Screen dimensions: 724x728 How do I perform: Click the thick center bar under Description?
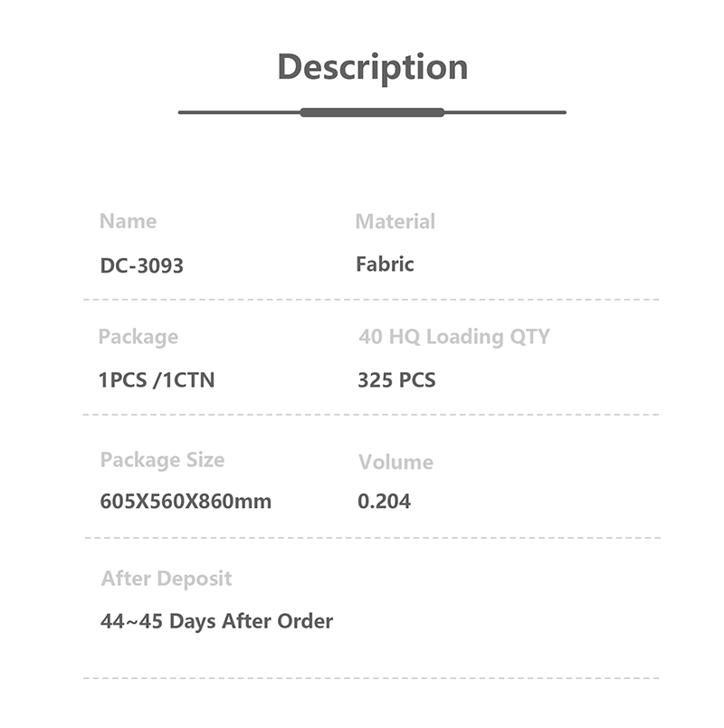tap(372, 112)
